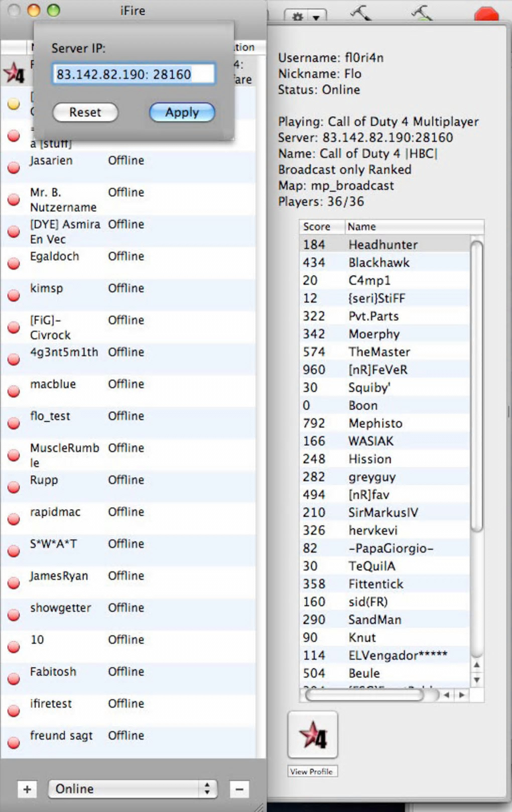Select friend ifiretest
Image resolution: width=512 pixels, height=812 pixels.
coord(128,711)
